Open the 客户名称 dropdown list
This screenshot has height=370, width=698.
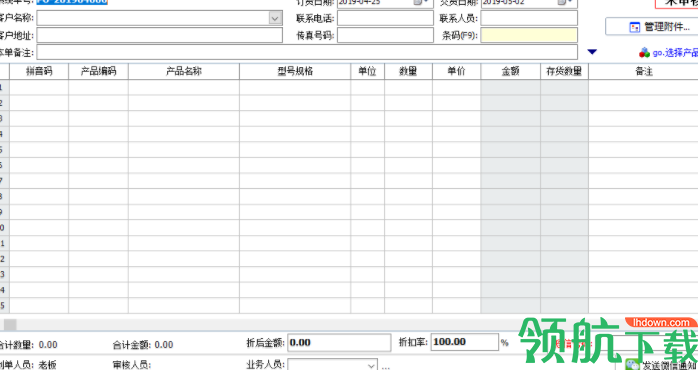tap(275, 18)
